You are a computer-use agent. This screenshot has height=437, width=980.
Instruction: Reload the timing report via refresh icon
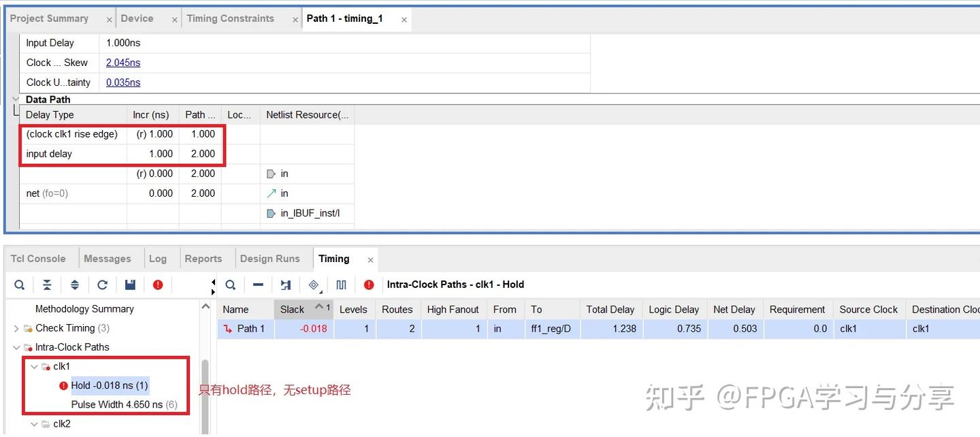click(102, 285)
